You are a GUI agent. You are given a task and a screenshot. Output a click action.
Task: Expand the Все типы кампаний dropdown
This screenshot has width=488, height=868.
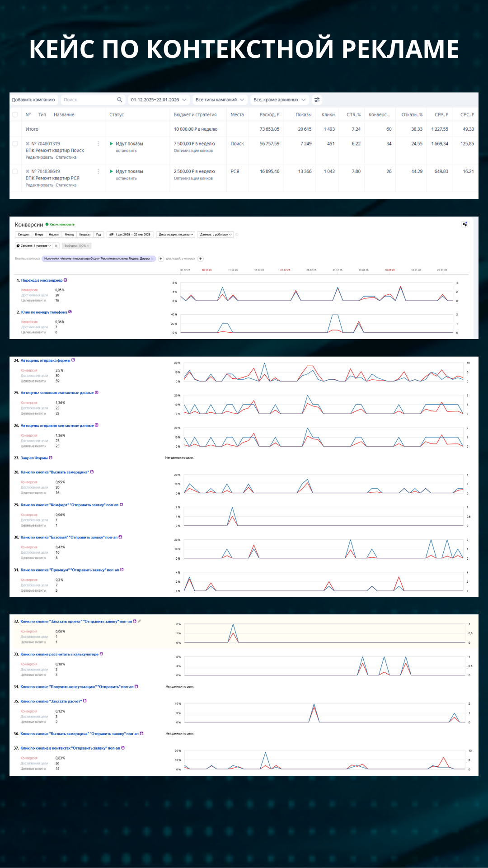[x=220, y=100]
